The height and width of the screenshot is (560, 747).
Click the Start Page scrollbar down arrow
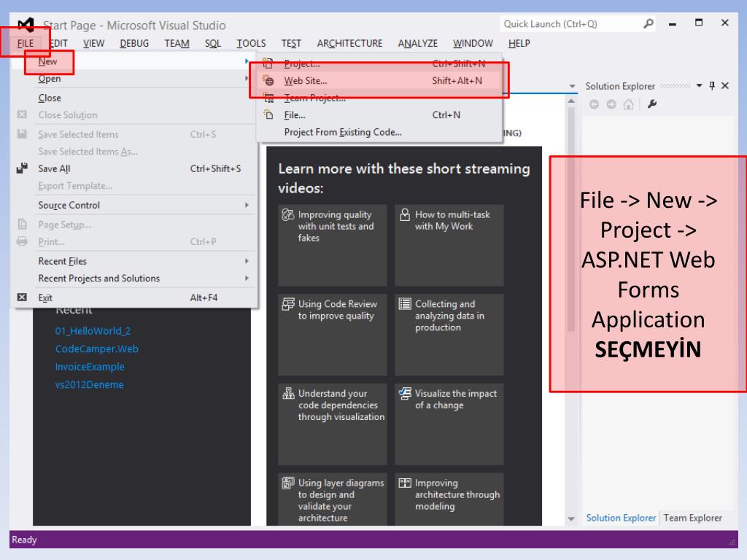point(571,518)
